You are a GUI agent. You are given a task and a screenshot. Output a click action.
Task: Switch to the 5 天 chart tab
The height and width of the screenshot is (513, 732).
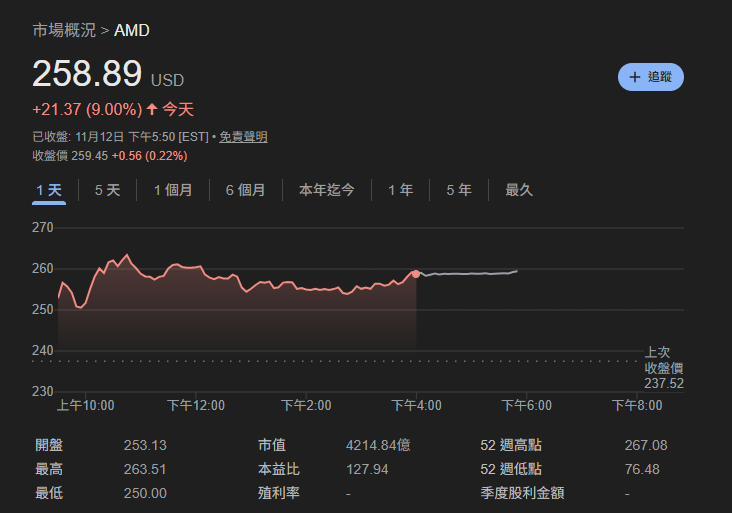coord(107,190)
